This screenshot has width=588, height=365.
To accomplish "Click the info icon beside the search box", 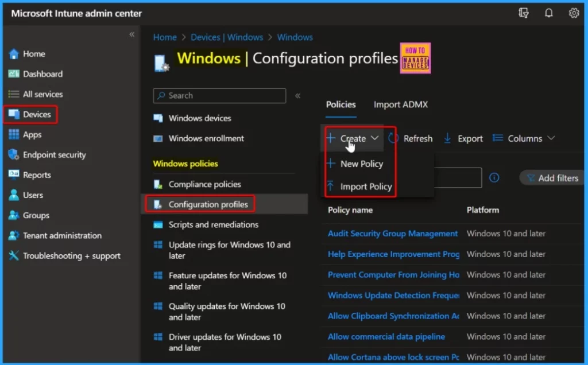I will 494,178.
